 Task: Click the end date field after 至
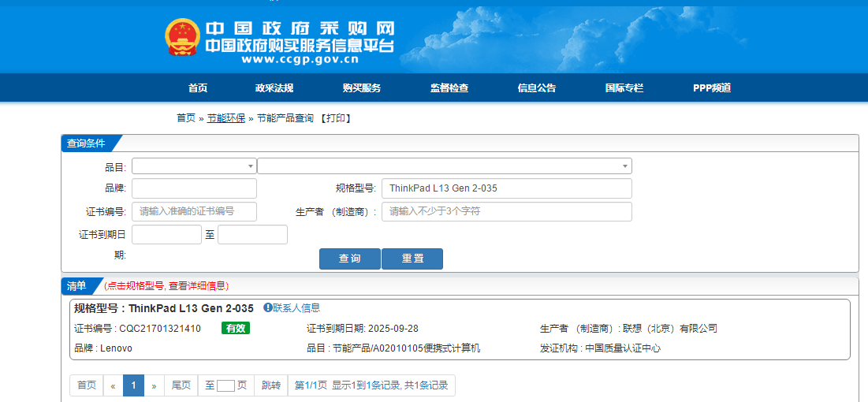252,234
